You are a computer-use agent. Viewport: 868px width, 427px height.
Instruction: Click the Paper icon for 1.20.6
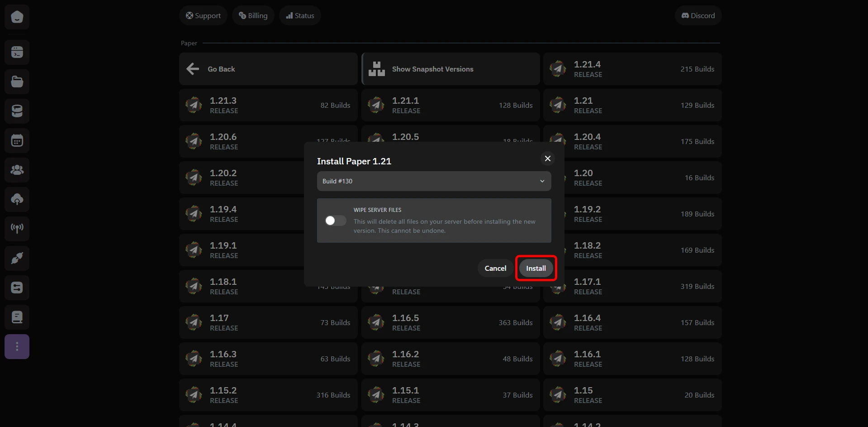click(x=194, y=141)
